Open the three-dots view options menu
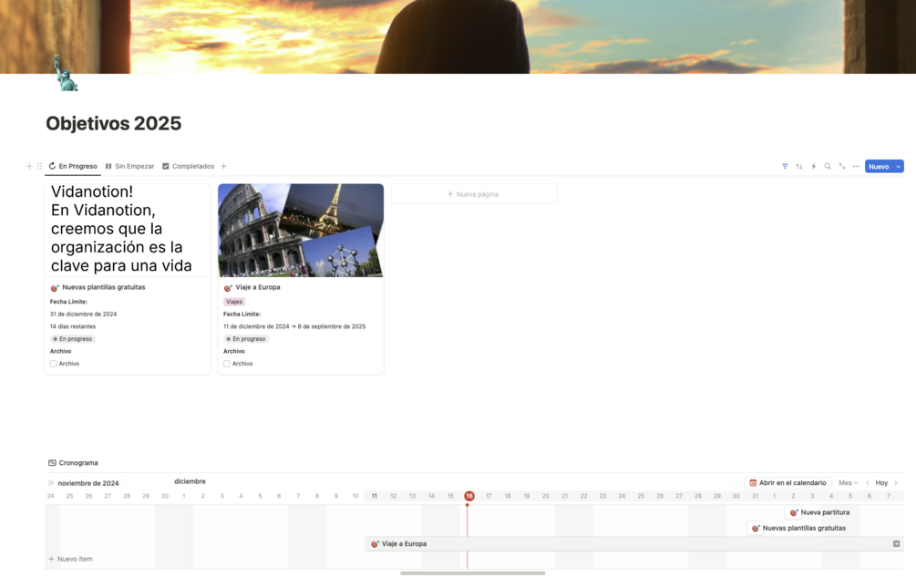Viewport: 916px width, 588px height. (x=856, y=167)
